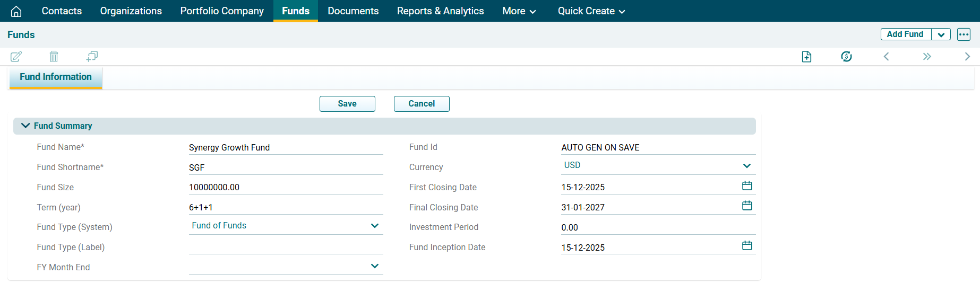The width and height of the screenshot is (980, 283).
Task: Open Fund Inception Date calendar picker
Action: coord(747,245)
